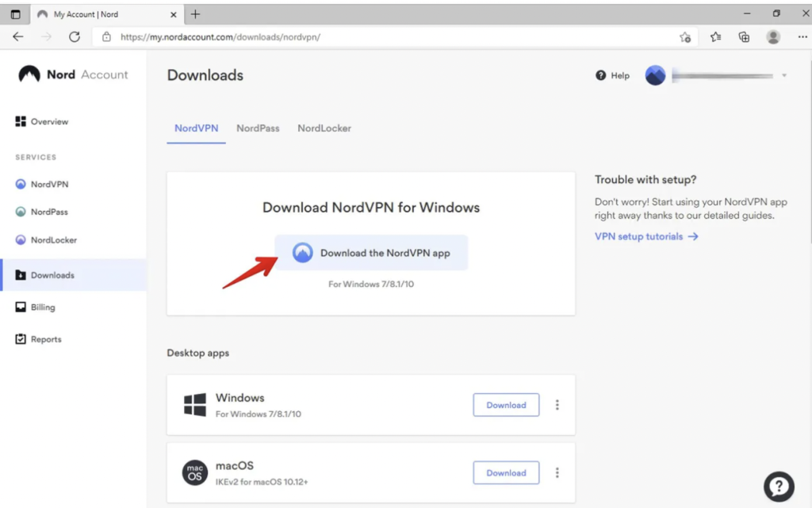
Task: Open a new browser tab
Action: (x=196, y=14)
